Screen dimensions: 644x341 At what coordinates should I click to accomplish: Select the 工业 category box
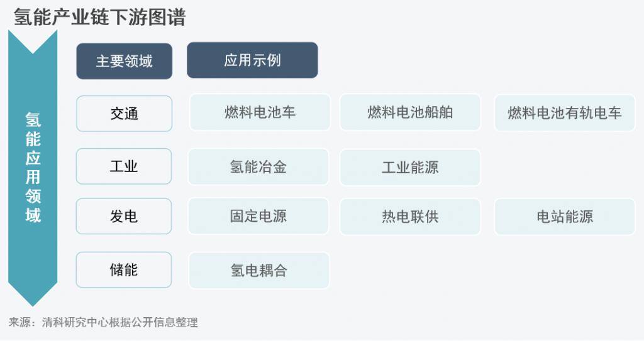[x=124, y=166]
